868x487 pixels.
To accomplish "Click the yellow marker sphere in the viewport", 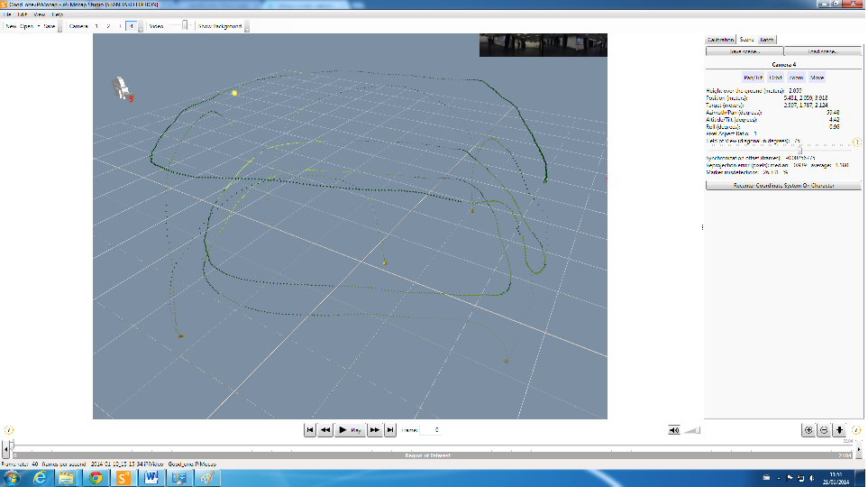I will [x=234, y=93].
